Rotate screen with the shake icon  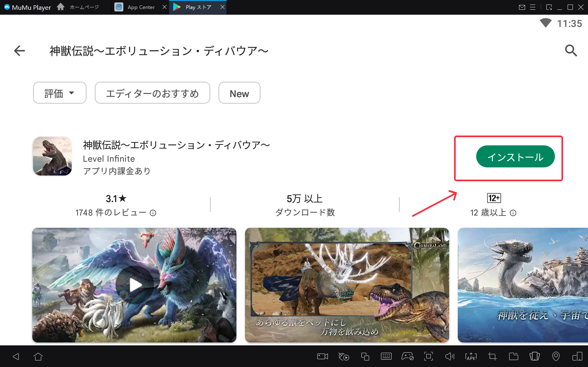tap(535, 356)
